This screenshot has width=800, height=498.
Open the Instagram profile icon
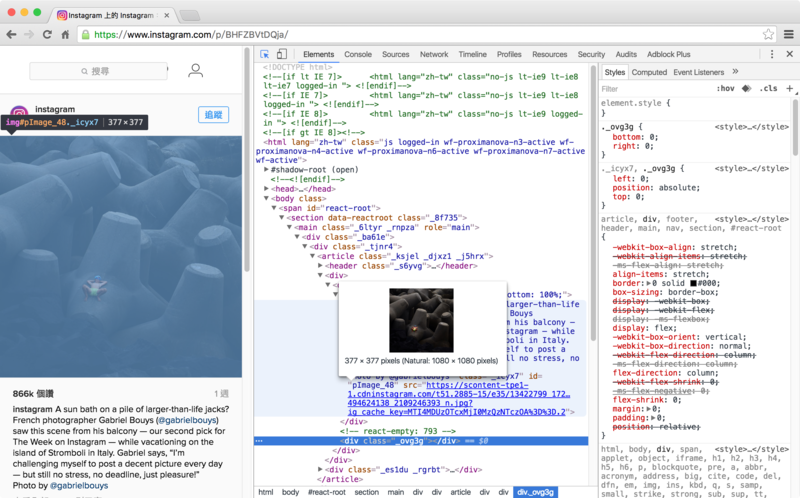[x=195, y=70]
